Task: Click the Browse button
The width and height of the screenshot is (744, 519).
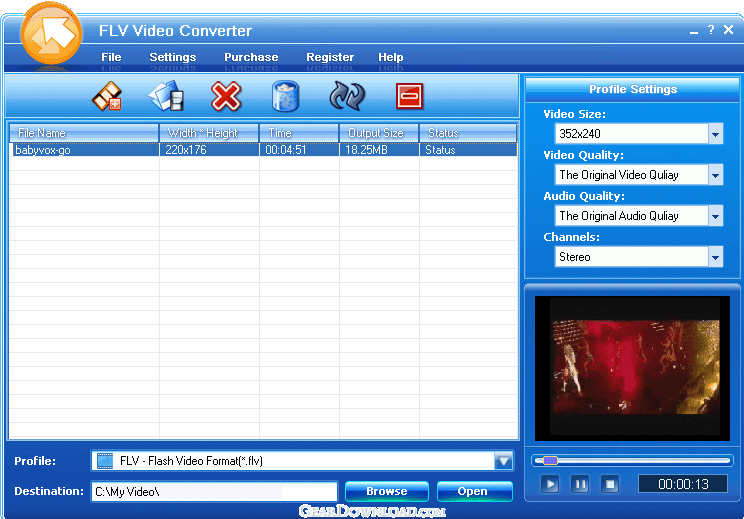Action: [387, 491]
